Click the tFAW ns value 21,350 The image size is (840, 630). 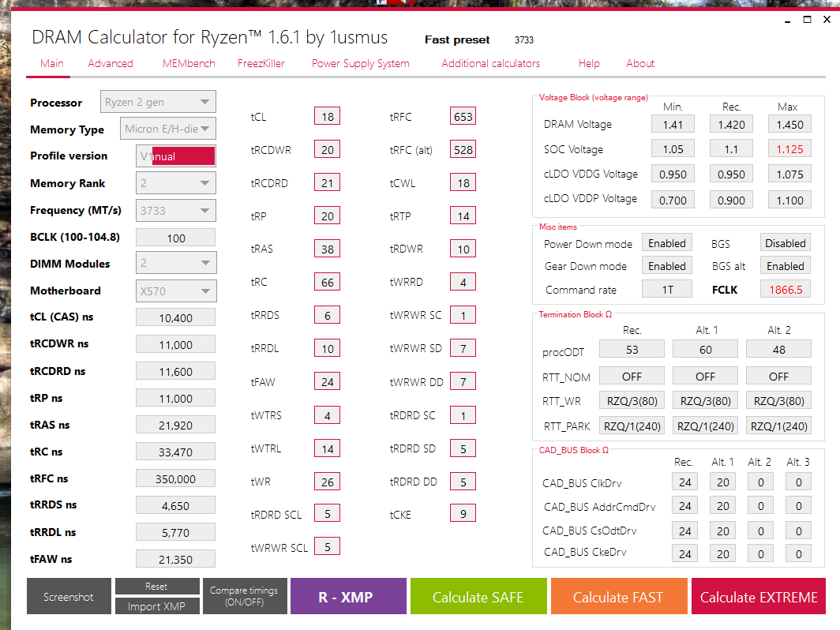(x=176, y=559)
